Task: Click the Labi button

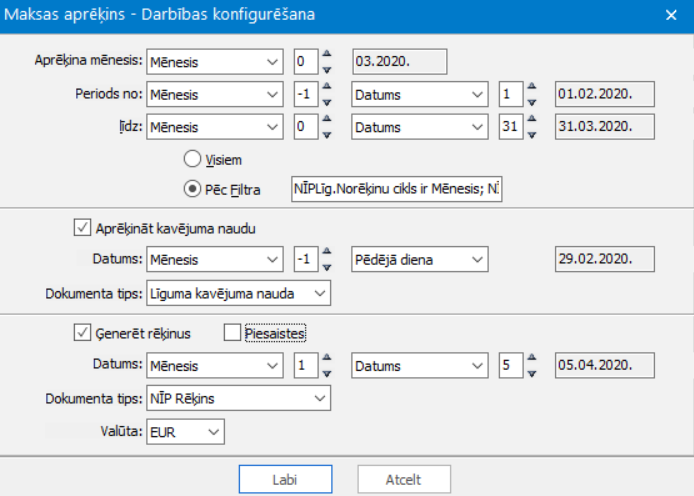Action: [285, 479]
